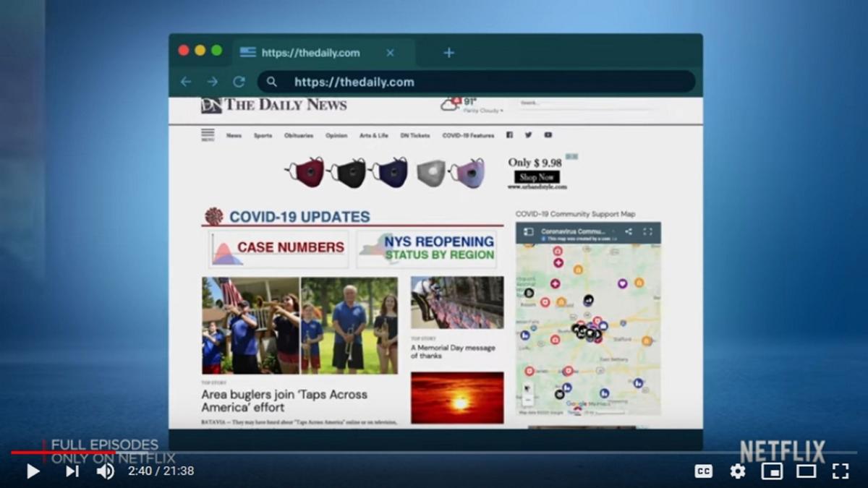The height and width of the screenshot is (488, 868).
Task: Enter fullscreen video mode
Action: coord(840,471)
